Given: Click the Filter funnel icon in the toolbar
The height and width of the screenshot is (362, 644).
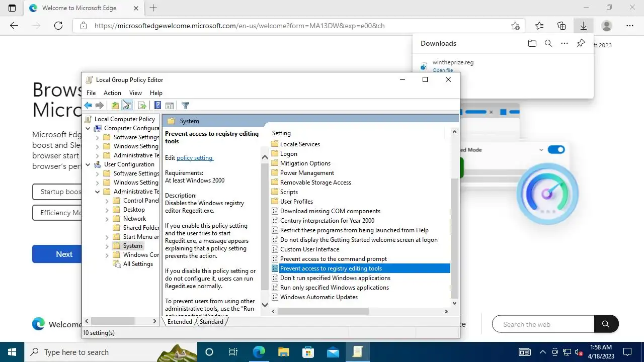Looking at the screenshot, I should tap(185, 105).
